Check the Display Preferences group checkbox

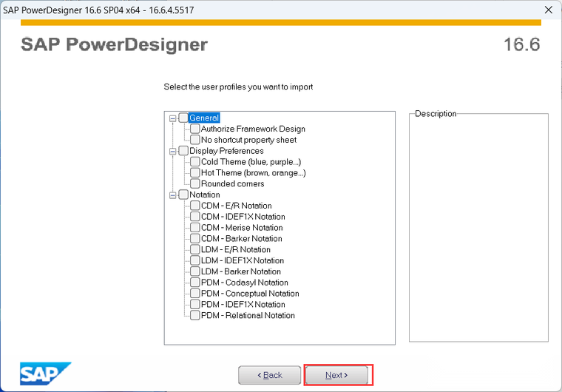click(x=183, y=151)
